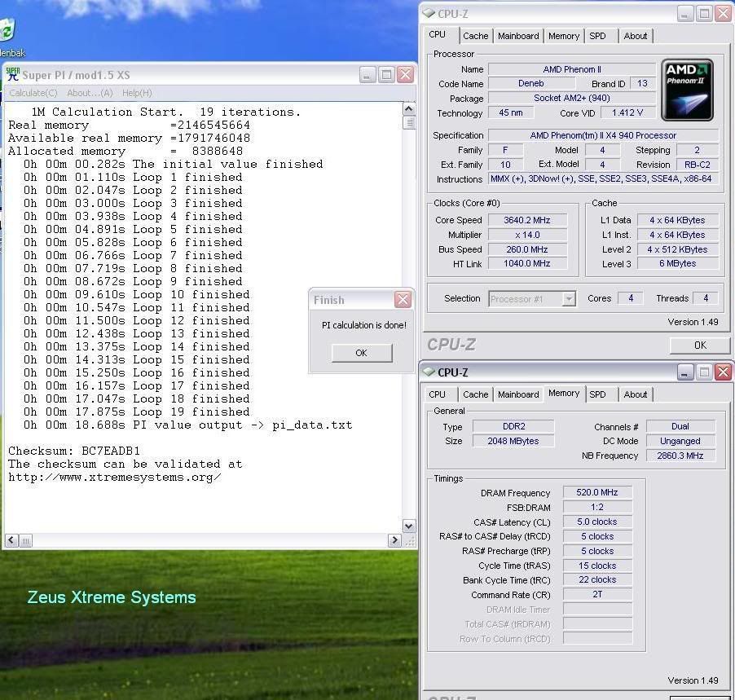Screen dimensions: 735x700
Task: Switch to Cache tab in top CPU-Z
Action: click(x=475, y=36)
